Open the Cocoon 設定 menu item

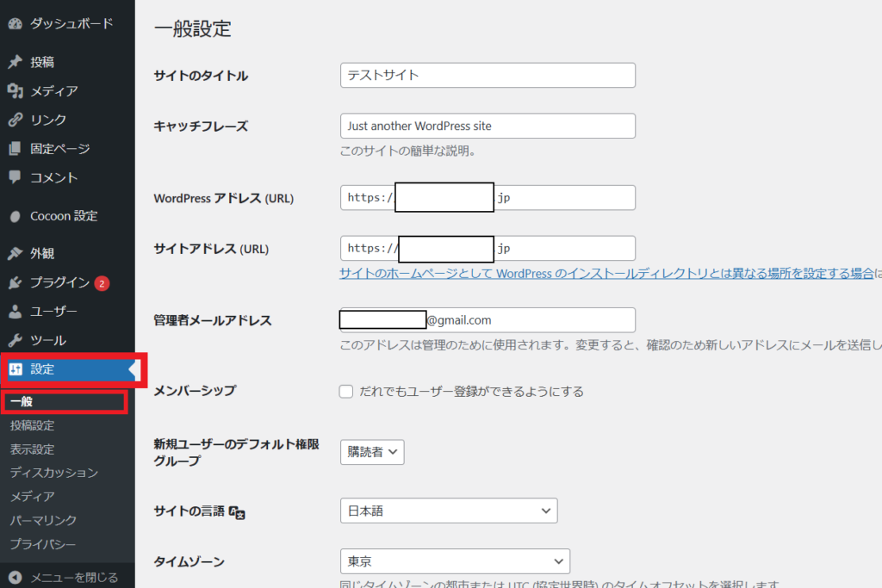coord(64,216)
